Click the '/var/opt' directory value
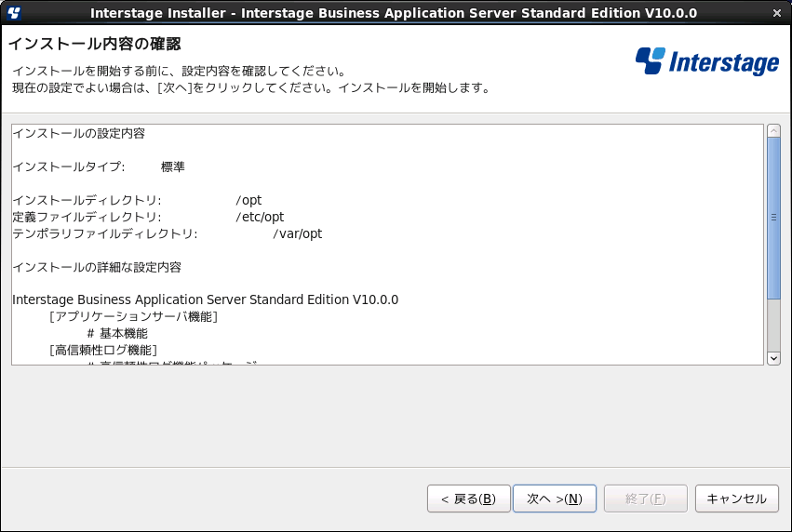 point(298,233)
